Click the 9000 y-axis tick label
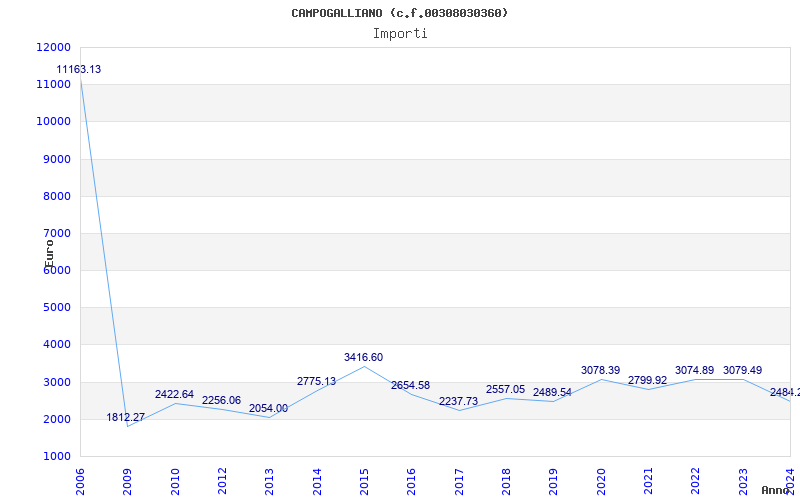 55,159
